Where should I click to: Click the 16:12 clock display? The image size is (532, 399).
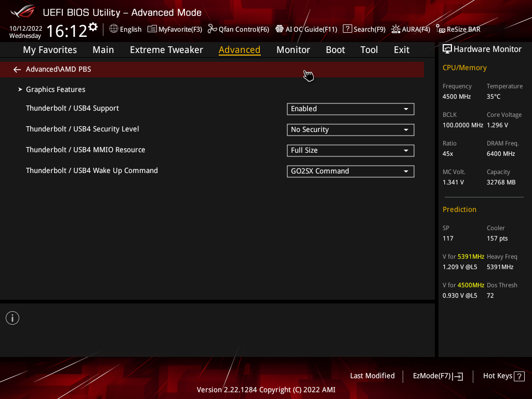[x=67, y=31]
